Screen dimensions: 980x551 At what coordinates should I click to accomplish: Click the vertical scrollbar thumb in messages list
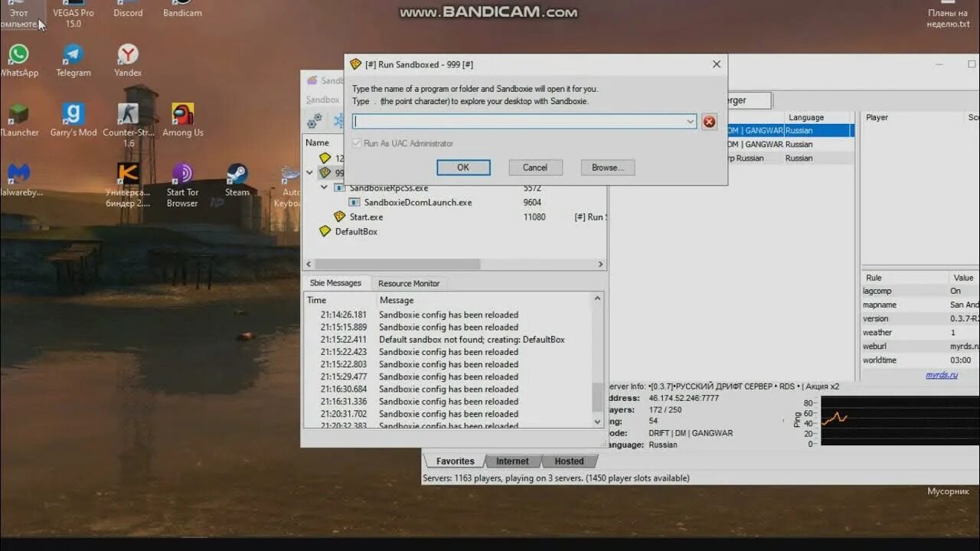(x=598, y=397)
